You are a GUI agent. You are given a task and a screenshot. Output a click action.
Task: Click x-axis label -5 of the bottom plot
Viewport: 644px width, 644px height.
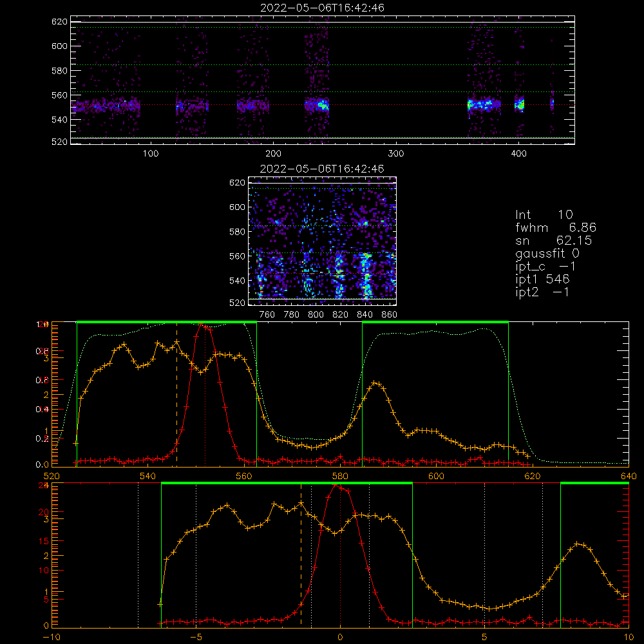click(196, 638)
